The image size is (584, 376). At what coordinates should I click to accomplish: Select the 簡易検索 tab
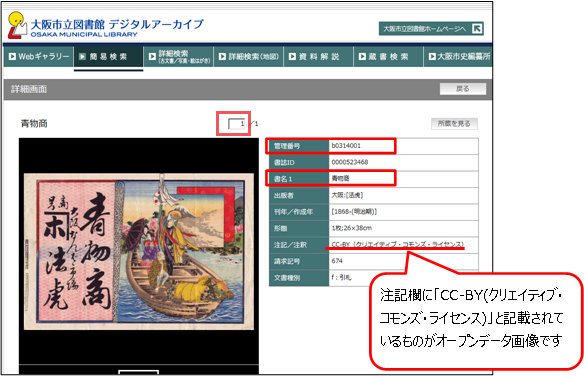coord(108,57)
